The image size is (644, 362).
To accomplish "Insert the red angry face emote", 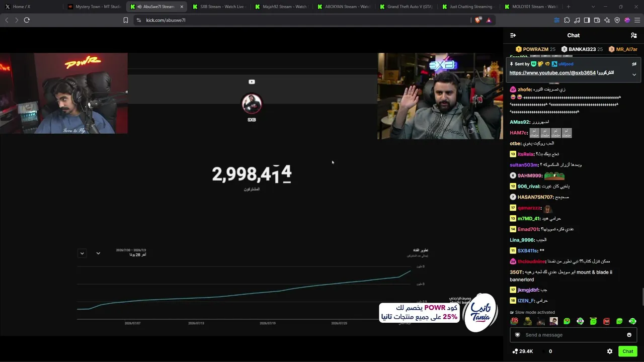I will 606,321.
